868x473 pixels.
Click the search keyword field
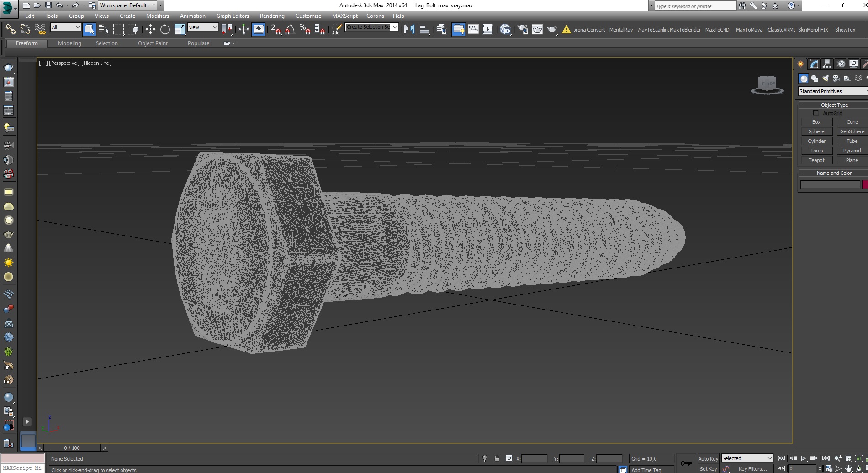695,6
